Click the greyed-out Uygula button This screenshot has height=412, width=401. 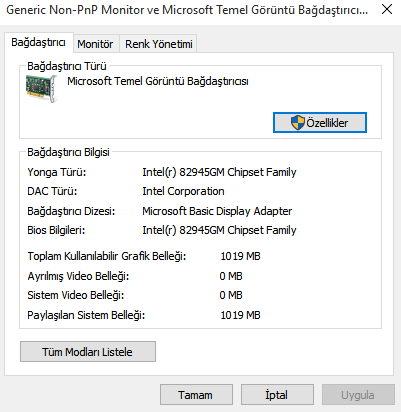(358, 395)
